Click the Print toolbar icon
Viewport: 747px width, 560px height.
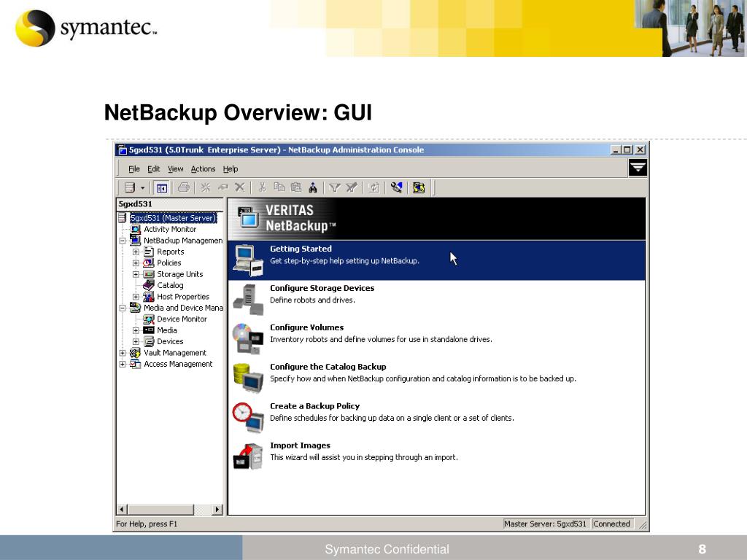[x=184, y=187]
